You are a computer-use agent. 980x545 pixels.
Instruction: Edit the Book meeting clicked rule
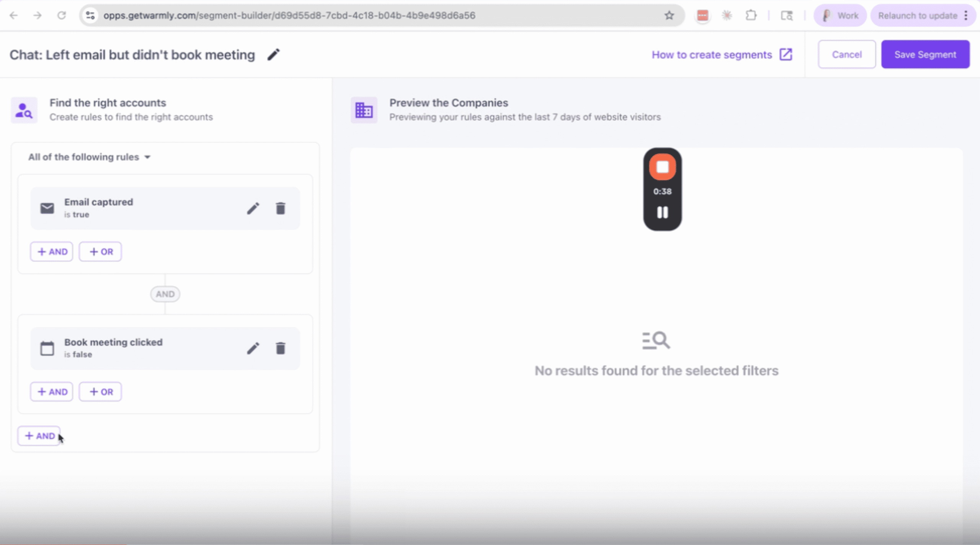[x=253, y=348]
